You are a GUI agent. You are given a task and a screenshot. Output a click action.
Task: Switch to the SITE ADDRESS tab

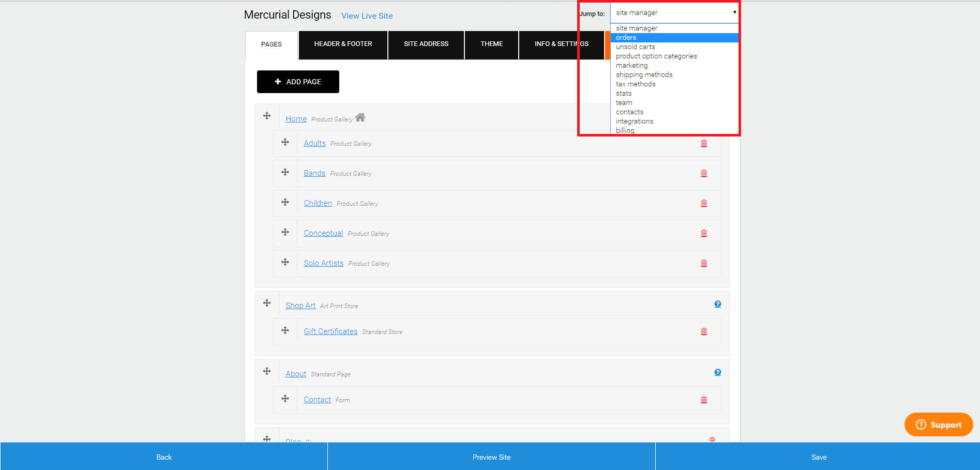[426, 44]
